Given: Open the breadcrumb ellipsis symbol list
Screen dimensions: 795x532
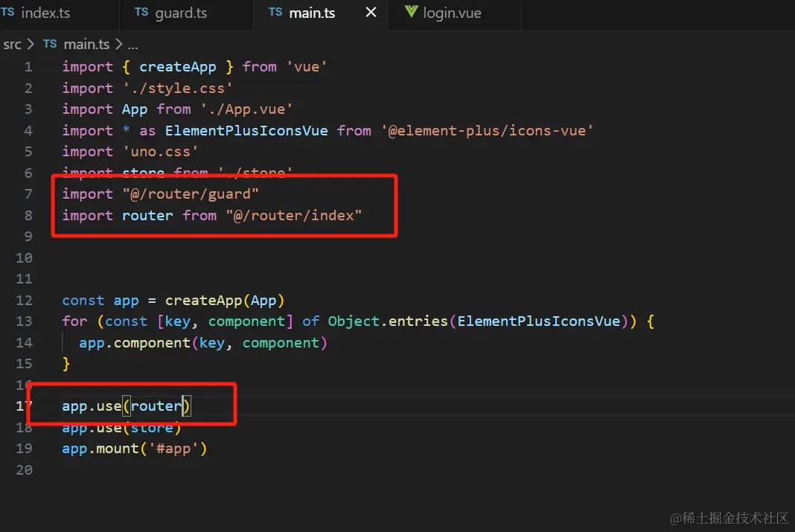Looking at the screenshot, I should tap(132, 45).
